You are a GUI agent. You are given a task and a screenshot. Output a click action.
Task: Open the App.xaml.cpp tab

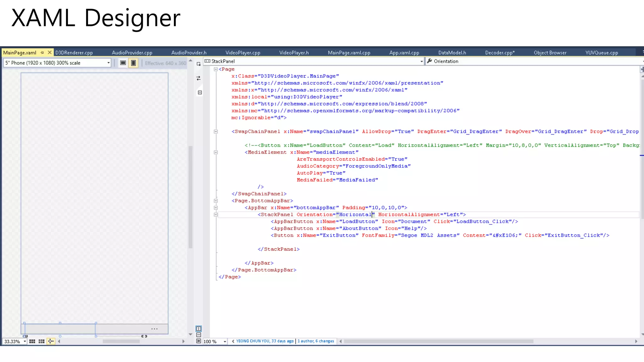[x=404, y=53]
